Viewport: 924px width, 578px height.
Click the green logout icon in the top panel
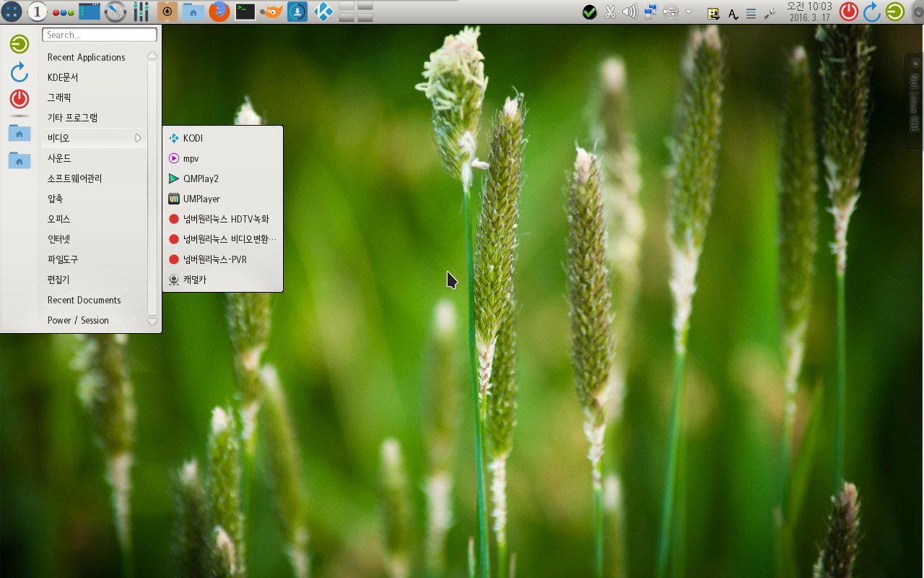pyautogui.click(x=895, y=12)
